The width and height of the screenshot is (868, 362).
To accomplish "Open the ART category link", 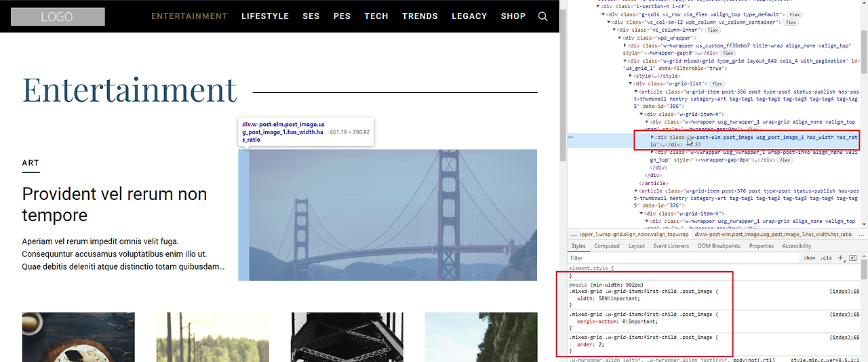I will [31, 163].
